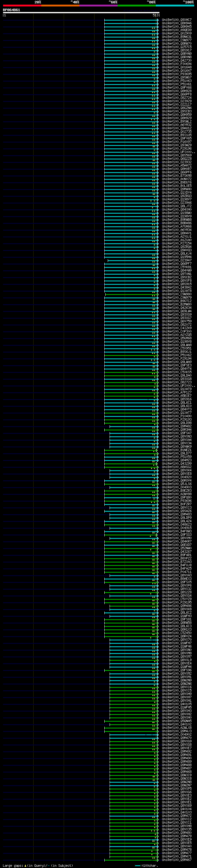The height and width of the screenshot is (868, 197).
Task: Select subject label UniRef100_Q8RVN9
Action: (x=177, y=54)
